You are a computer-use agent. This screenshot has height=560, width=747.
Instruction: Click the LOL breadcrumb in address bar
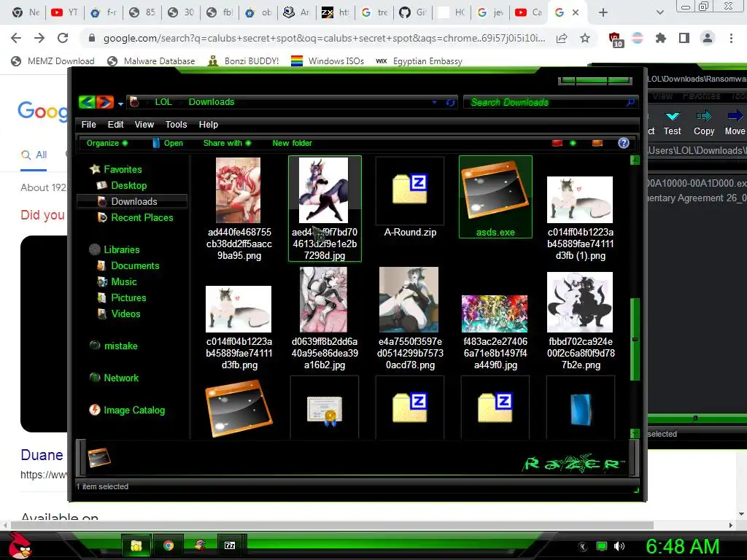click(x=163, y=102)
